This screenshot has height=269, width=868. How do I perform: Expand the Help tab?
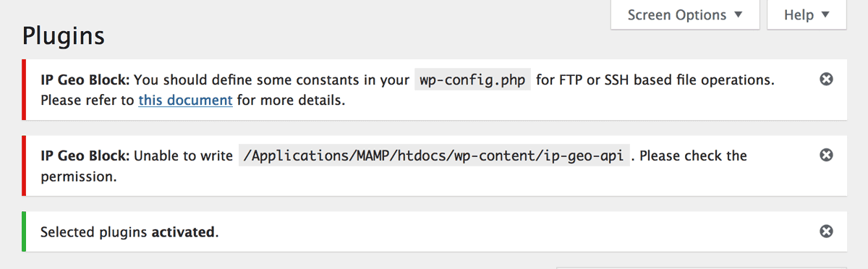click(x=807, y=15)
